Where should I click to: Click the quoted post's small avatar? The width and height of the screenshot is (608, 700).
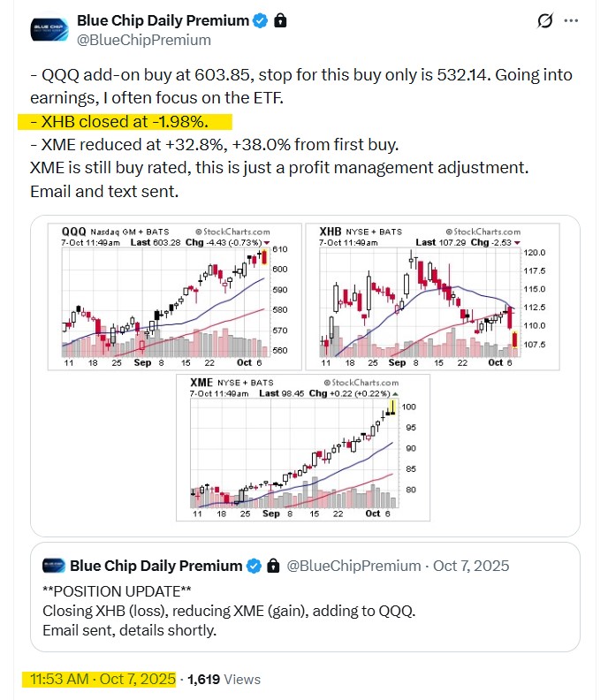point(54,566)
